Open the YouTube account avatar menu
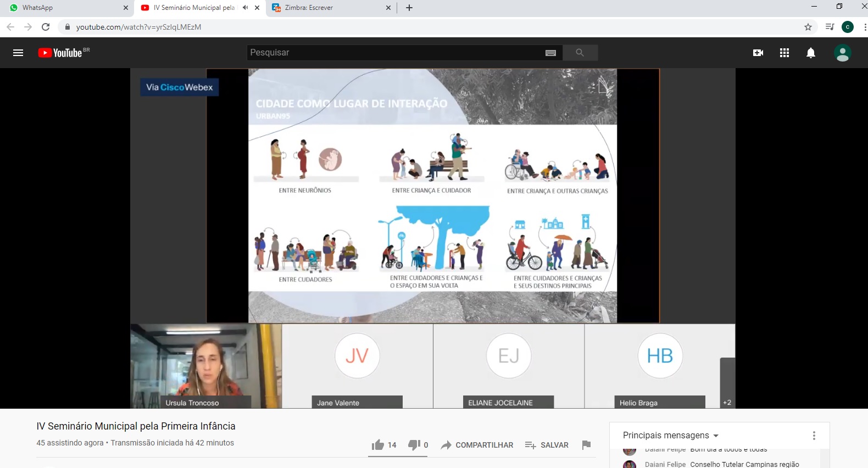868x468 pixels. [843, 53]
